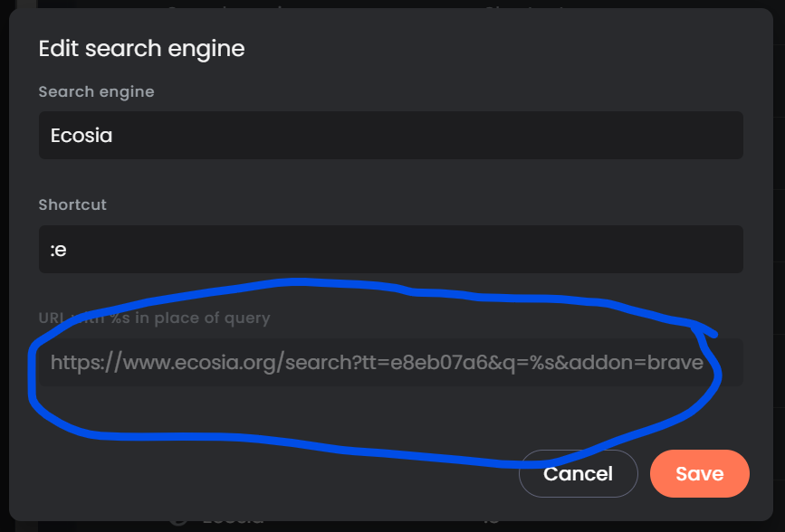Screen dimensions: 785x532
Task: Click the Save button
Action: pyautogui.click(x=699, y=474)
